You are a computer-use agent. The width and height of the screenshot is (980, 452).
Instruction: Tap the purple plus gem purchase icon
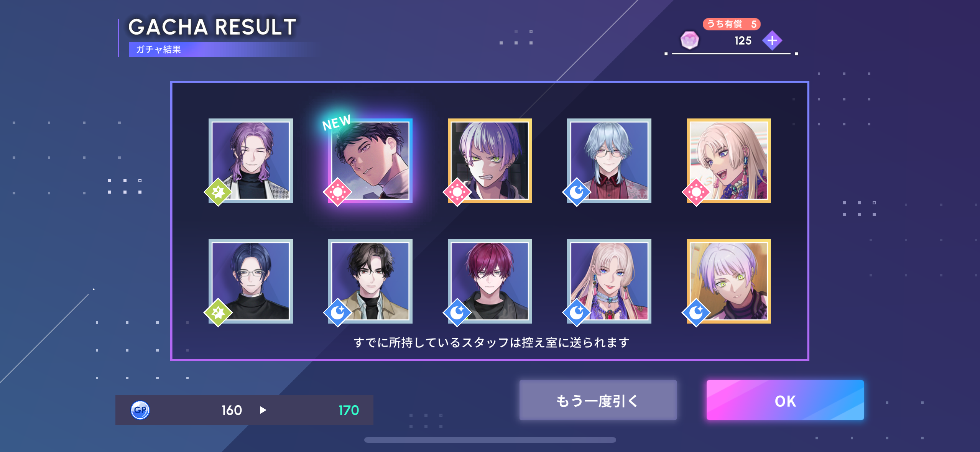coord(772,40)
